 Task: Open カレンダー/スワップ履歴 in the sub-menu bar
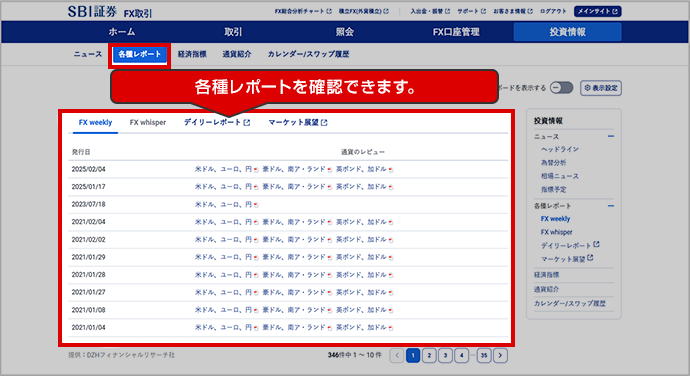click(308, 54)
